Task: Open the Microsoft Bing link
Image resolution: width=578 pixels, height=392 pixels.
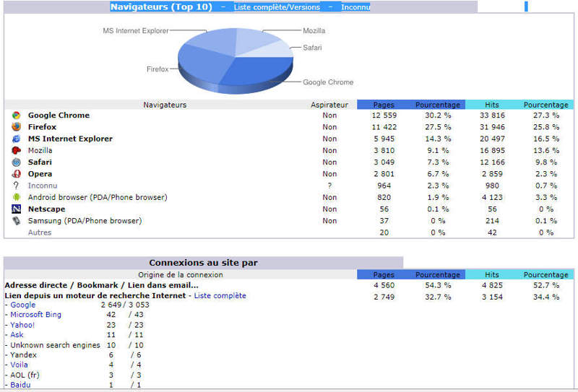Action: (35, 315)
